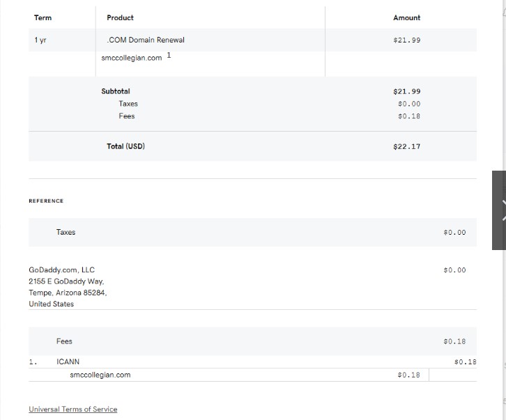Click the Total (USD) label
Image resolution: width=506 pixels, height=420 pixels.
tap(125, 146)
